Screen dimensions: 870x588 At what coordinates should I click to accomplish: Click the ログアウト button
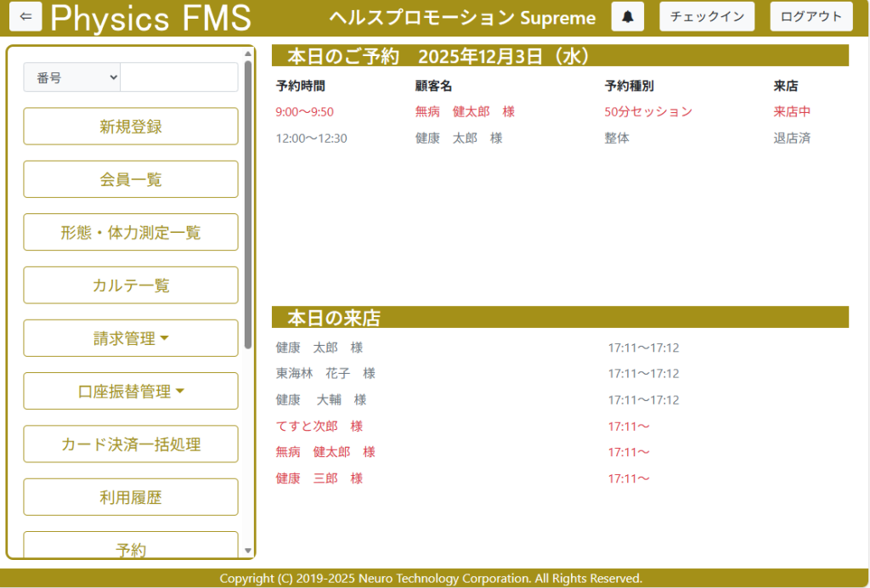(x=811, y=17)
